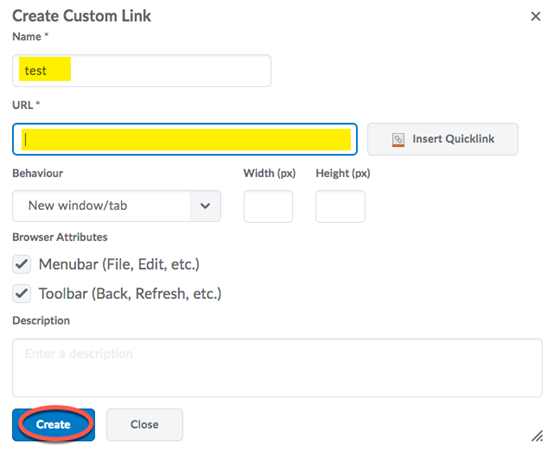The height and width of the screenshot is (451, 553).
Task: Click the Create button
Action: pos(53,425)
